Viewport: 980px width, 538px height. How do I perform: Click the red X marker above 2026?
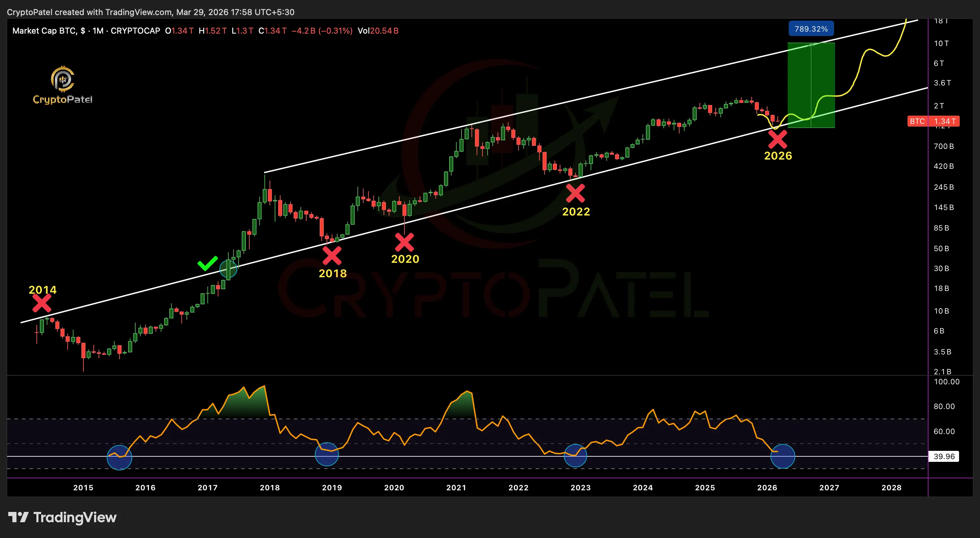click(x=778, y=139)
